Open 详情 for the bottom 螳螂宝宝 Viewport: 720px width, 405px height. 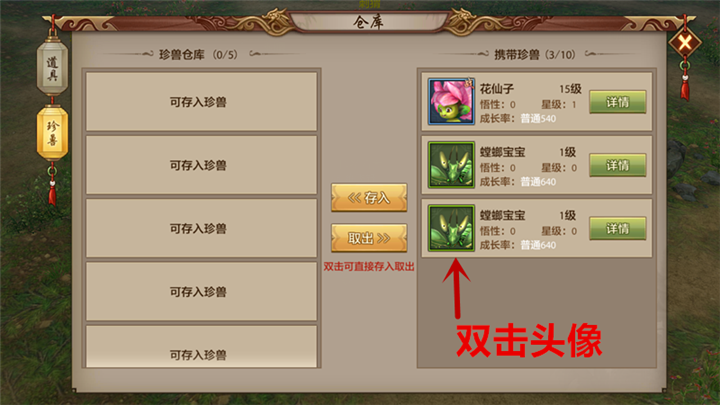618,229
